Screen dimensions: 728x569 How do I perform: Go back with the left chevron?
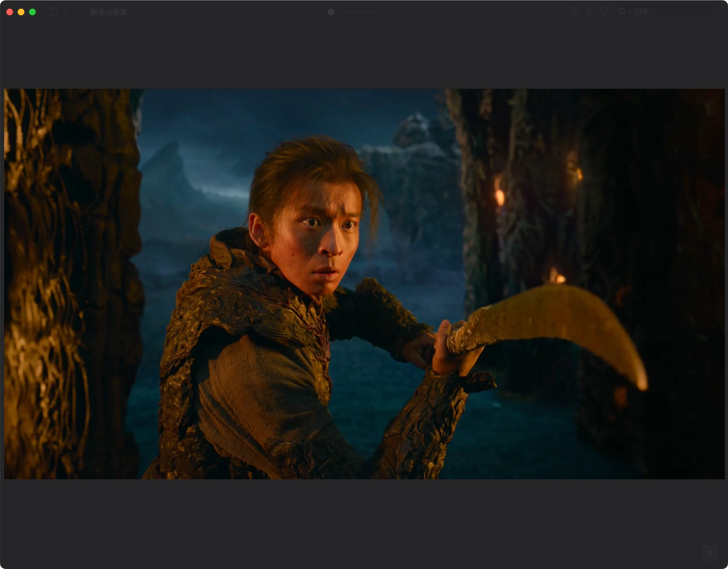(x=67, y=12)
